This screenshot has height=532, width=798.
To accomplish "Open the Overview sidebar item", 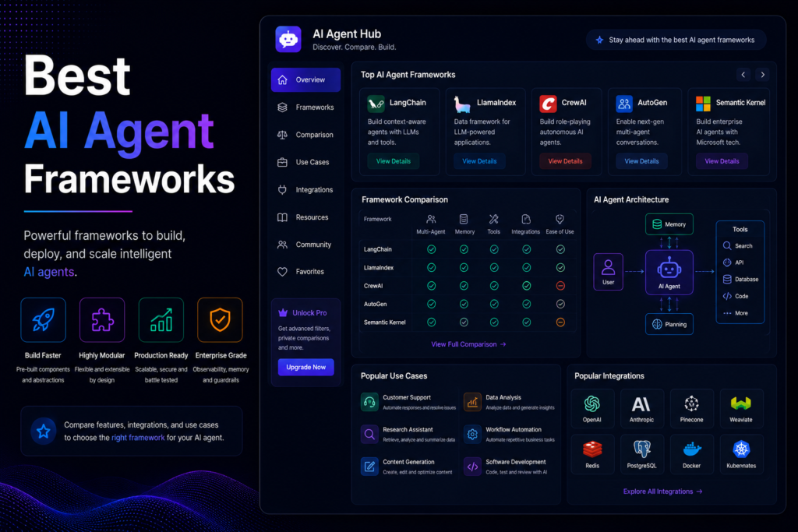I will [x=305, y=80].
